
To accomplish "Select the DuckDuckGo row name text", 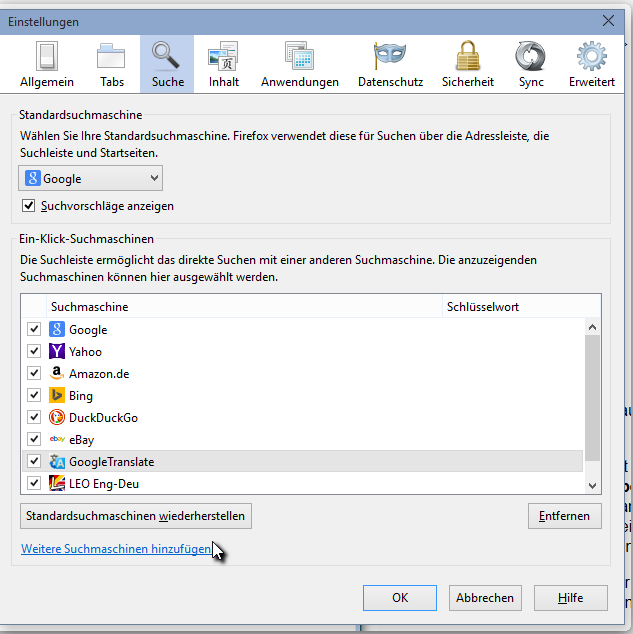I will (x=103, y=418).
